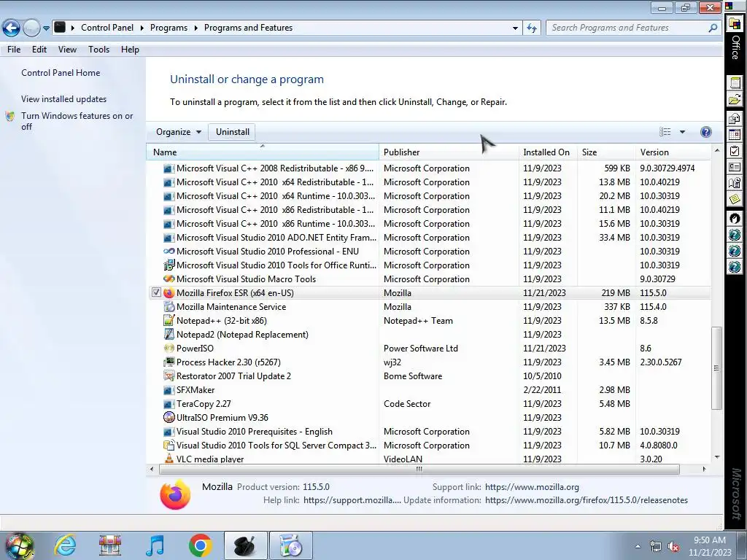
Task: Click the taskbar clock showing 9:50 AM
Action: pos(709,546)
